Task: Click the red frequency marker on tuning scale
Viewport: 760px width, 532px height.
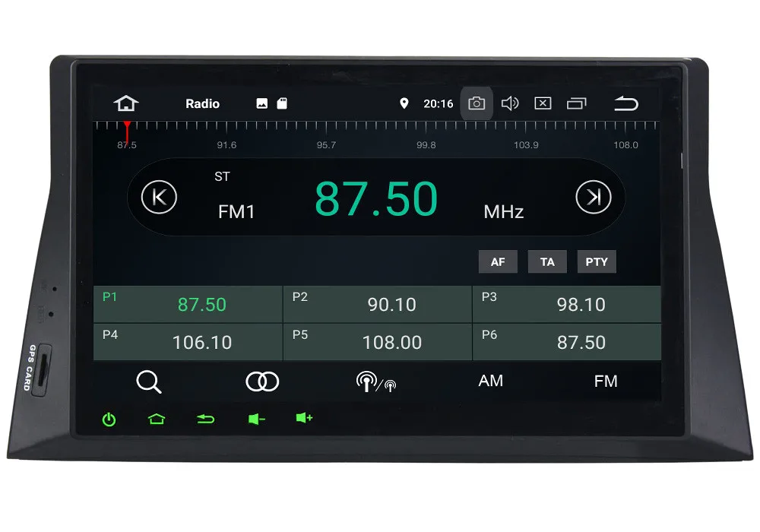Action: [127, 131]
